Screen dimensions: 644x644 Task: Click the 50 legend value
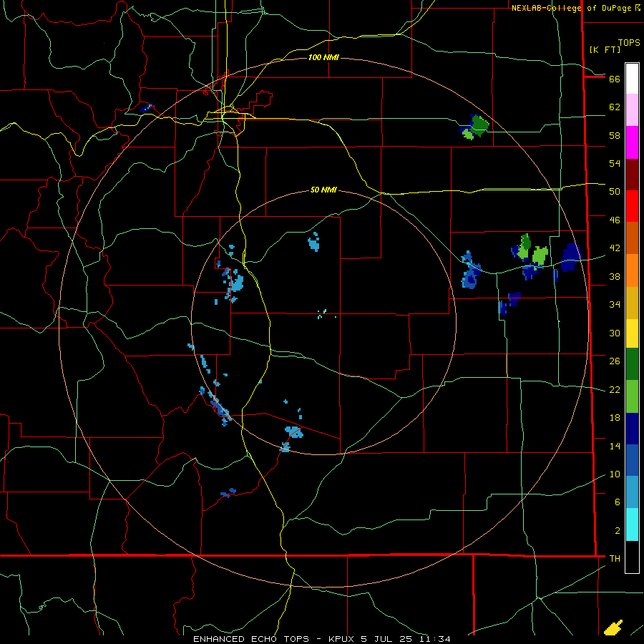pyautogui.click(x=615, y=192)
